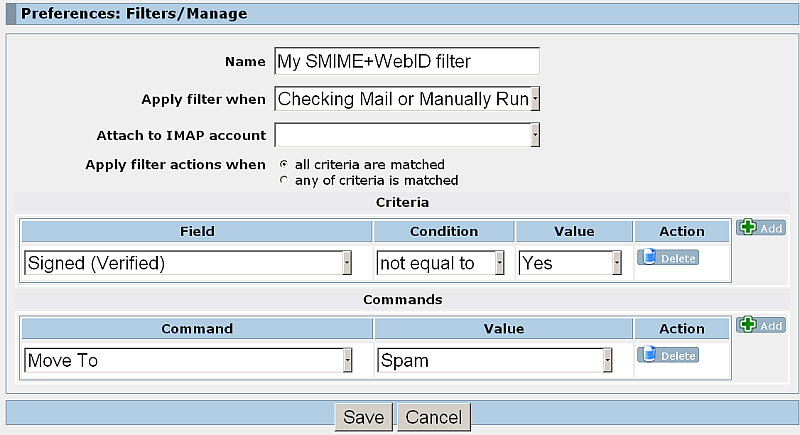Screen dimensions: 800x435
Task: Click the Condition column header
Action: click(444, 232)
